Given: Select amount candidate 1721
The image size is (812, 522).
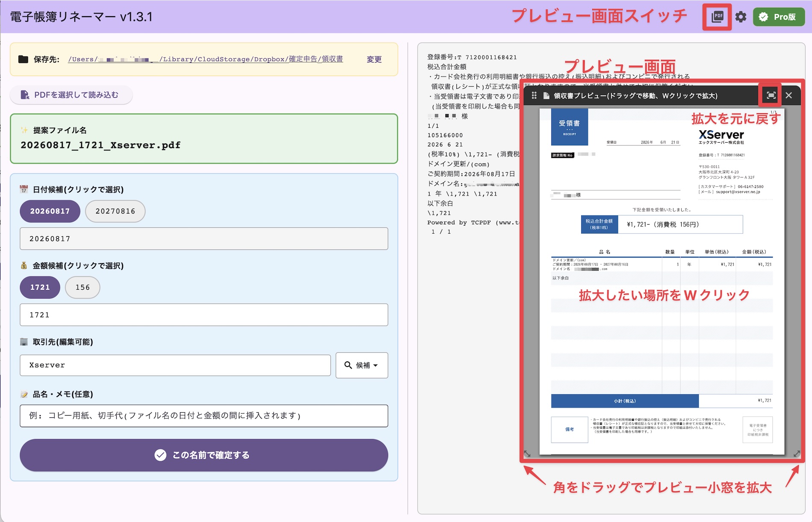Looking at the screenshot, I should (40, 287).
